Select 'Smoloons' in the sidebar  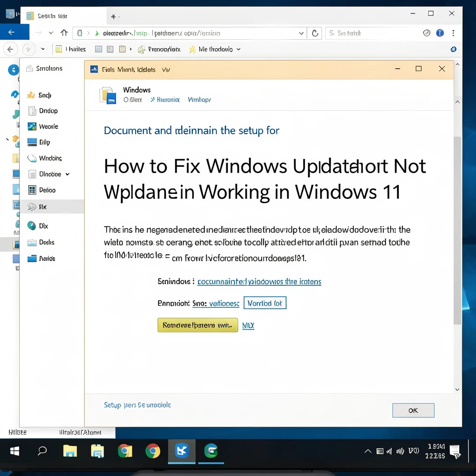[x=45, y=69]
